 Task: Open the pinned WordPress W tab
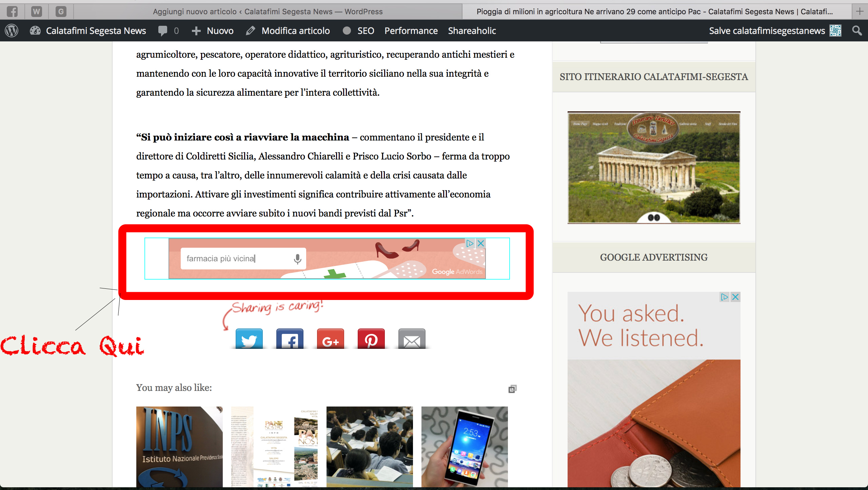(x=37, y=12)
